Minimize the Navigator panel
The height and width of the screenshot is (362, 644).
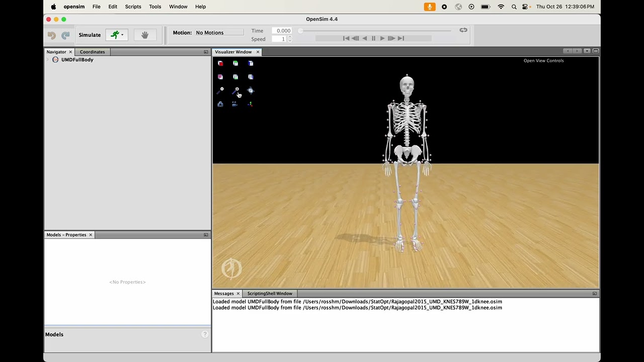point(206,52)
